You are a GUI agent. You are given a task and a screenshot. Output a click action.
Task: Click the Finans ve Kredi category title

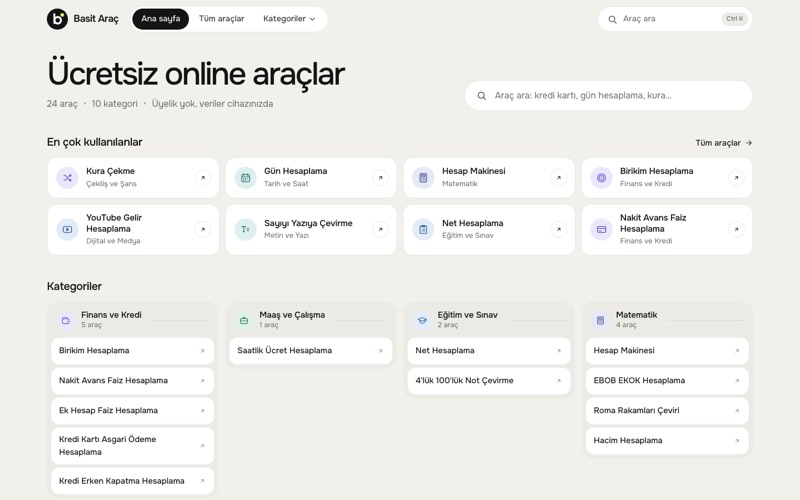pos(111,315)
